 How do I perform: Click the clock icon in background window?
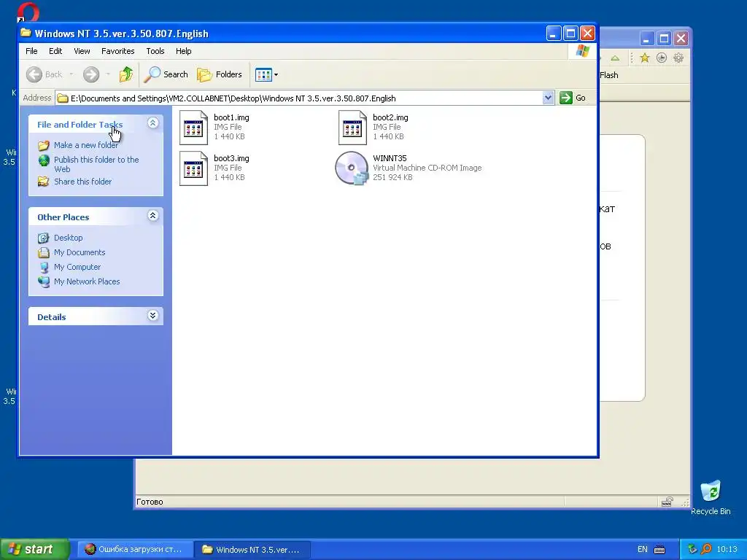point(661,58)
